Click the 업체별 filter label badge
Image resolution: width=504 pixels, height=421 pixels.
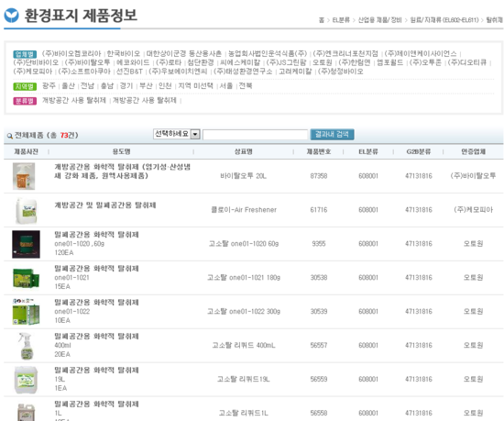pyautogui.click(x=25, y=54)
